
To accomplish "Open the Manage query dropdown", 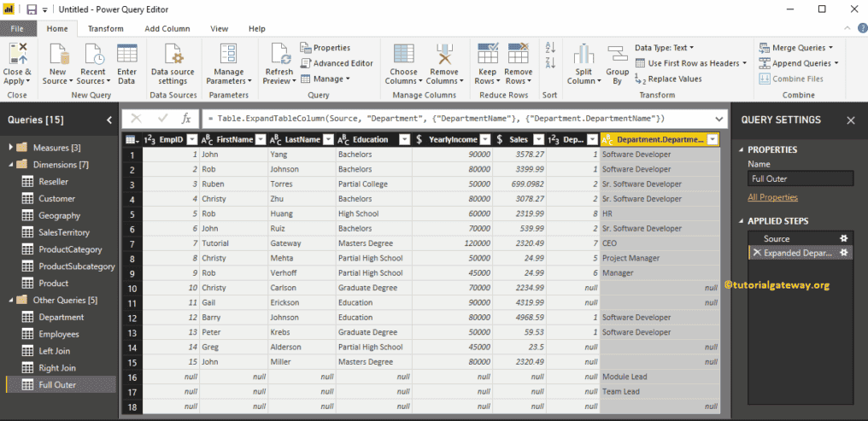I will click(x=325, y=79).
